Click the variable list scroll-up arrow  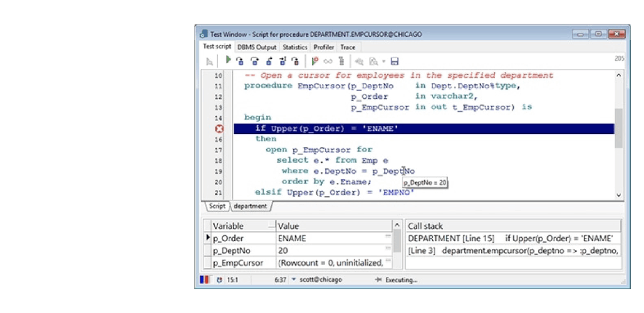397,225
